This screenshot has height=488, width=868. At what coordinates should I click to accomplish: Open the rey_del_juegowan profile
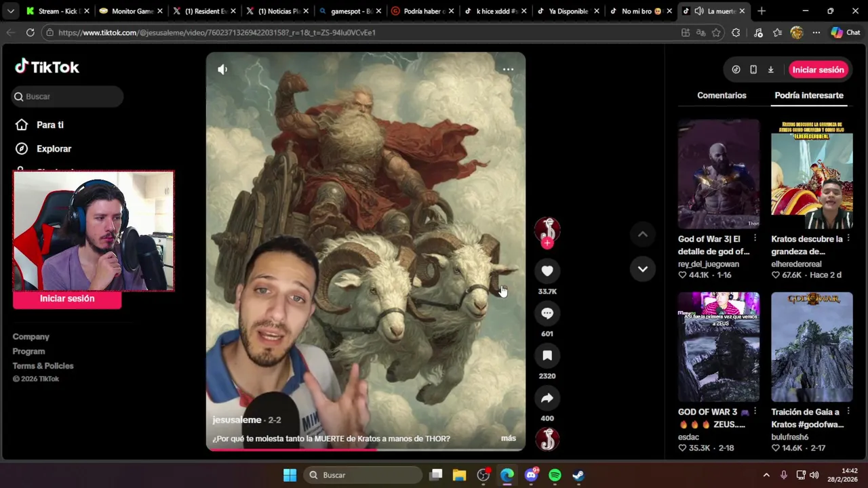(709, 264)
